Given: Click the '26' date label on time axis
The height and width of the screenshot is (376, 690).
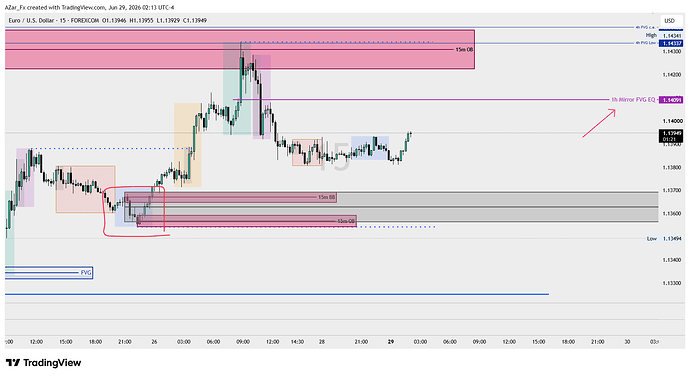Looking at the screenshot, I should 154,342.
